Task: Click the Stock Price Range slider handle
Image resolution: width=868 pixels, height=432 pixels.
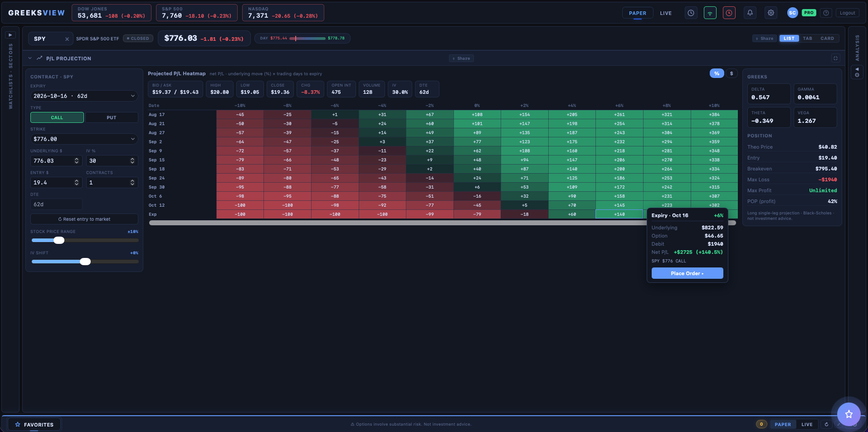Action: (59, 240)
